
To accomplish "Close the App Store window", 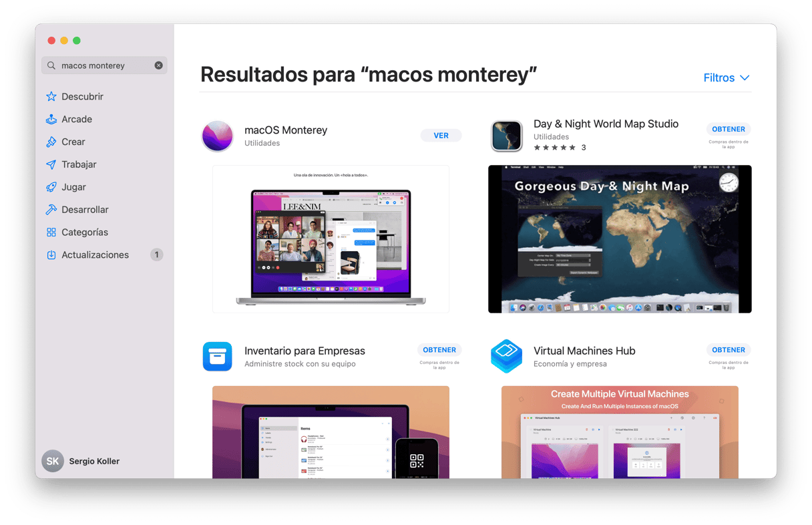I will click(51, 41).
